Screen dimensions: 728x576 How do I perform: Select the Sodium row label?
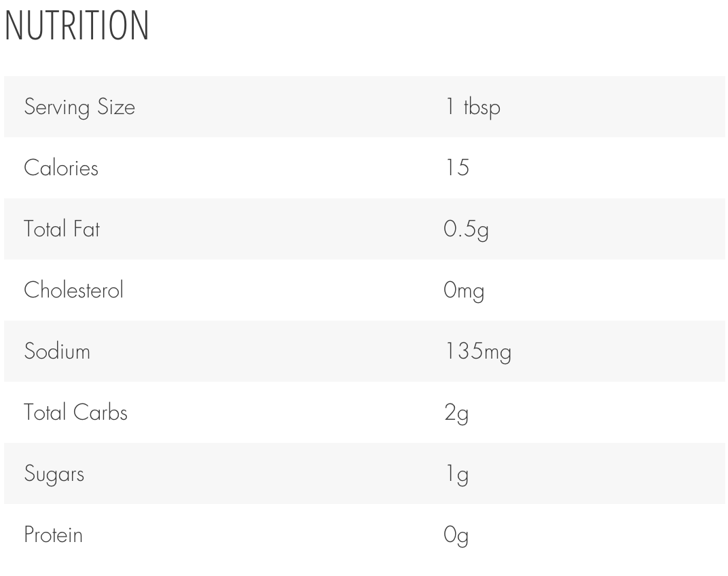(57, 351)
